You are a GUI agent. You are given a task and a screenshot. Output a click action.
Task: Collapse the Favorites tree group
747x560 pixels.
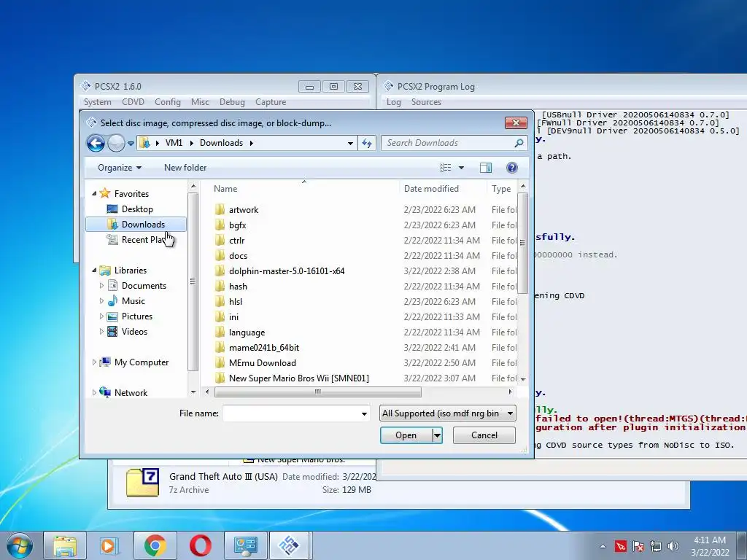pyautogui.click(x=94, y=193)
